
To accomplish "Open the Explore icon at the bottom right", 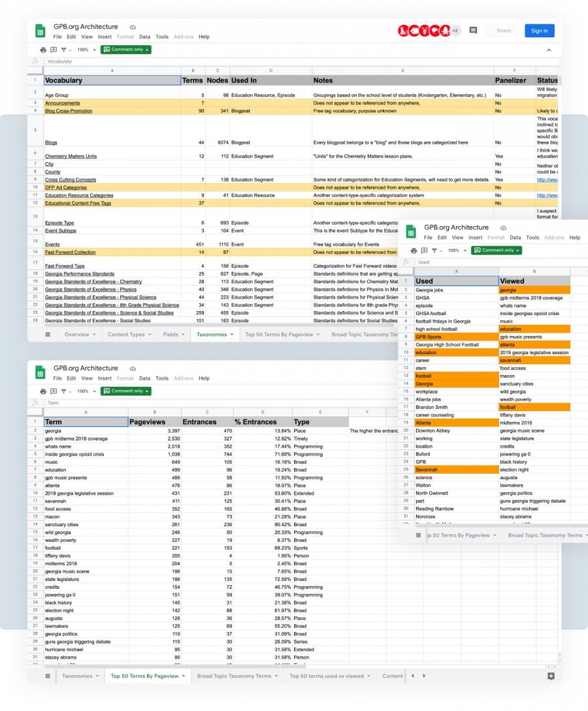I will pos(551,676).
